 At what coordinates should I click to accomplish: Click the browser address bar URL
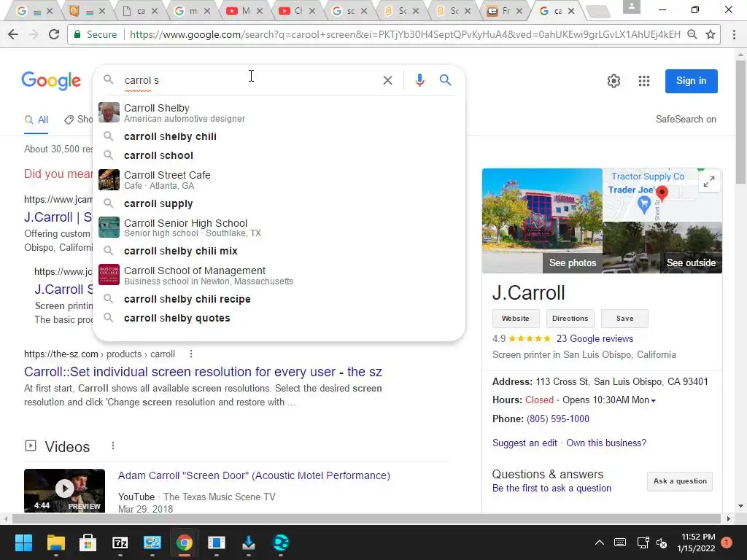[405, 34]
